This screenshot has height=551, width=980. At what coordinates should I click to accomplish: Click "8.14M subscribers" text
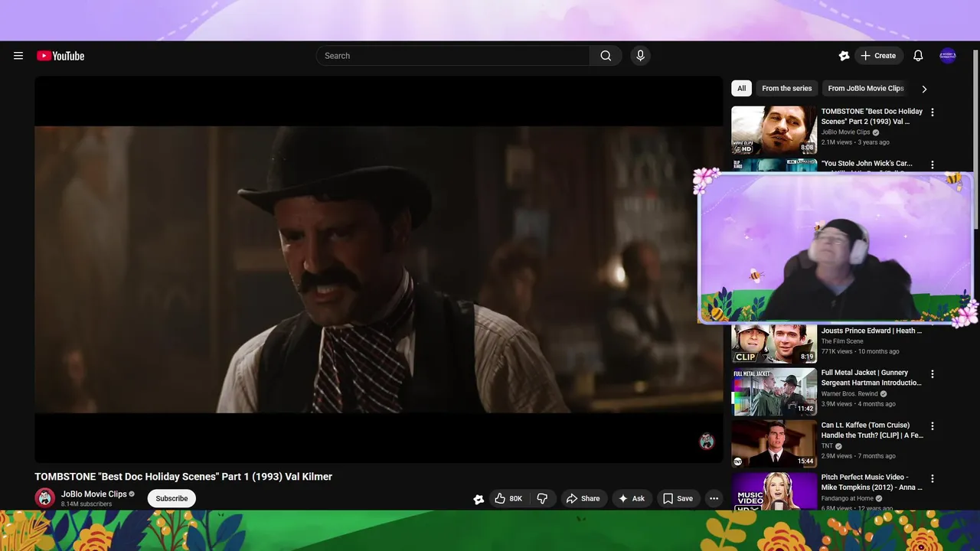point(87,504)
